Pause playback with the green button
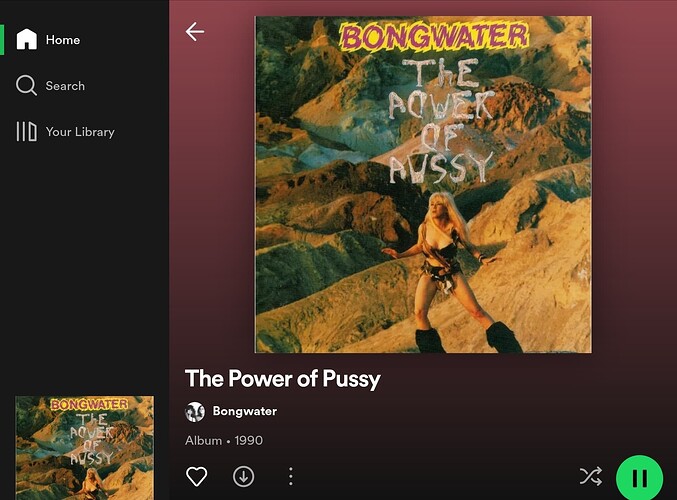677x500 pixels. pos(639,478)
